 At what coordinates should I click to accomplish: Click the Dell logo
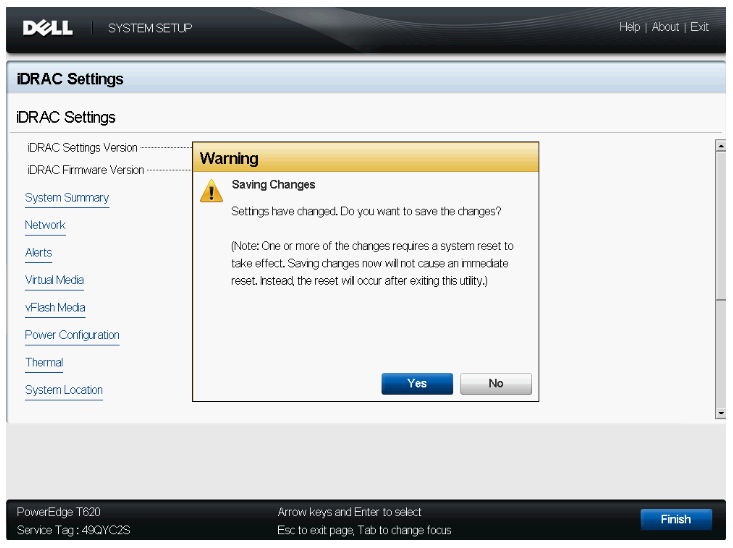[48, 28]
